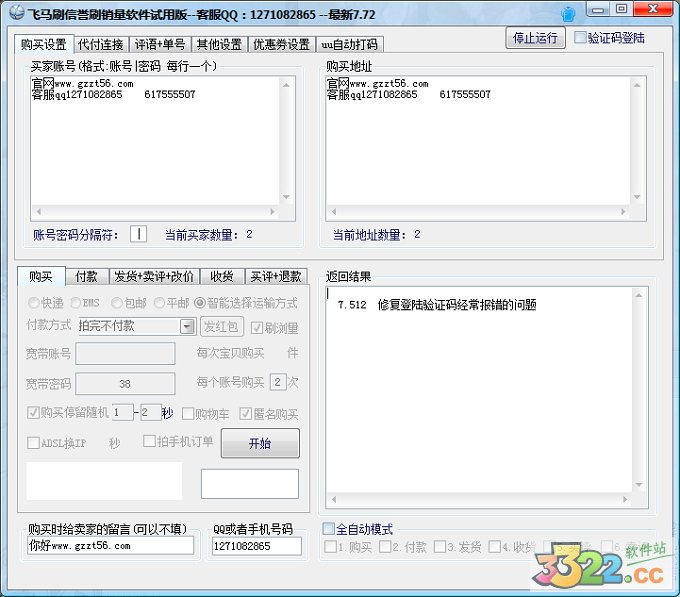
Task: Click the 发红包 button
Action: pyautogui.click(x=222, y=326)
